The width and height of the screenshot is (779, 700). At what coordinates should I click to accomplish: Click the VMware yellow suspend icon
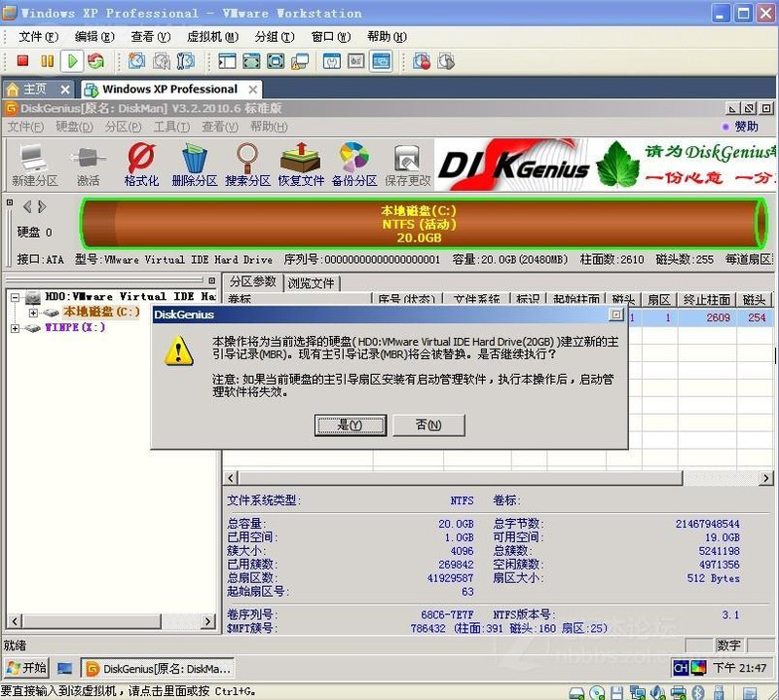pyautogui.click(x=47, y=61)
